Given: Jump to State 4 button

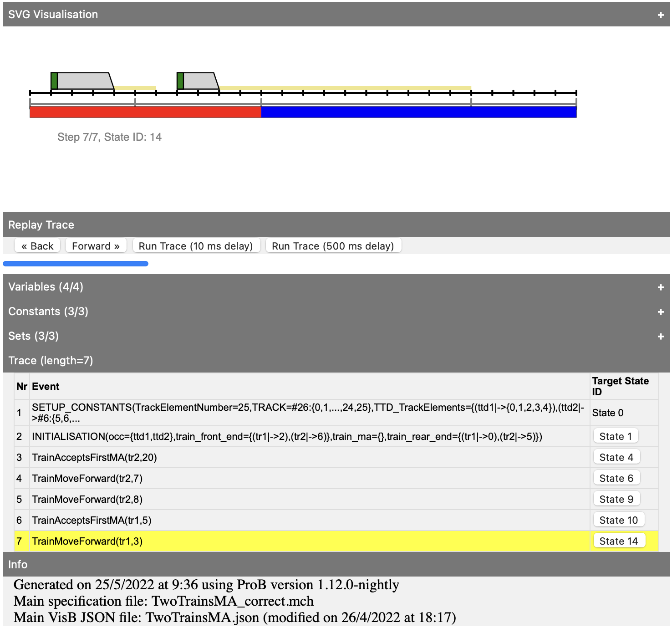Looking at the screenshot, I should point(616,457).
